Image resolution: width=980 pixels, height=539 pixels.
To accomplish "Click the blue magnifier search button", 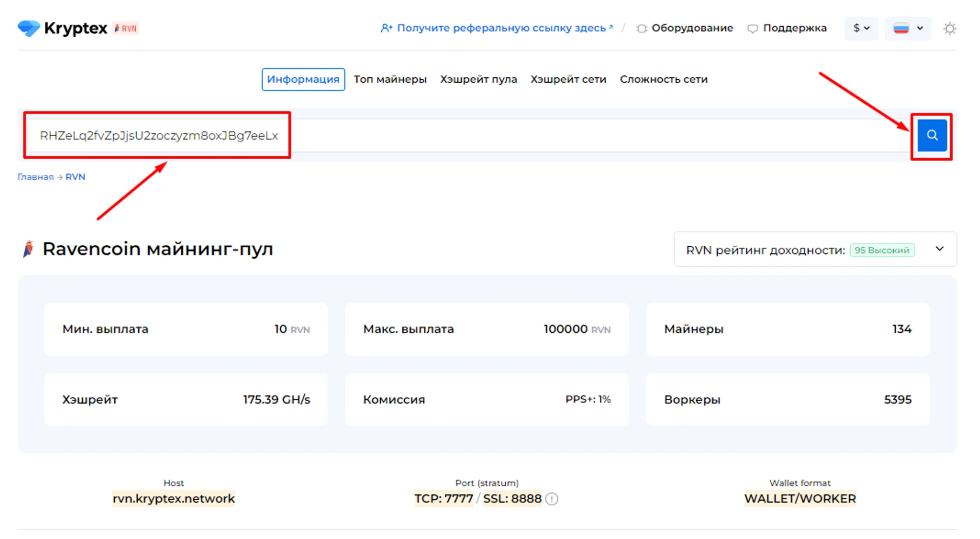I will click(x=931, y=136).
